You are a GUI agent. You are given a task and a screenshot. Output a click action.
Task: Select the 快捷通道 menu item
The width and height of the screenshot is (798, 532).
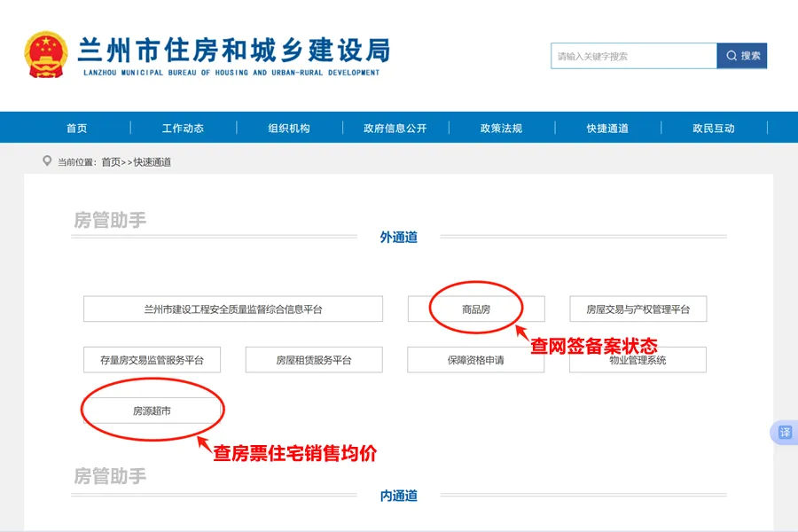tap(607, 128)
